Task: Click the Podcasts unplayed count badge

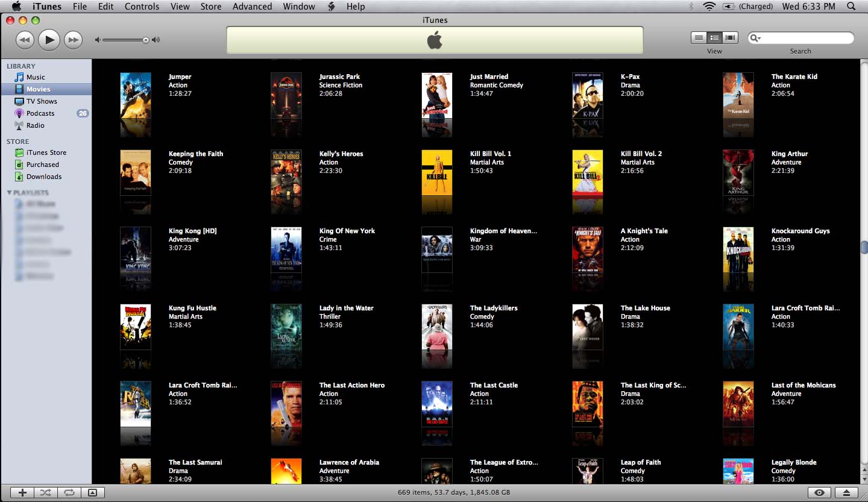Action: (83, 113)
